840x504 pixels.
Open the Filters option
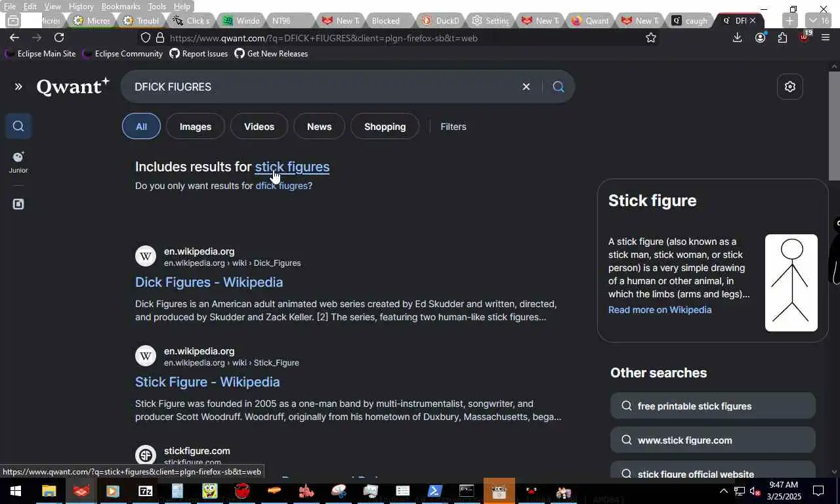tap(453, 127)
